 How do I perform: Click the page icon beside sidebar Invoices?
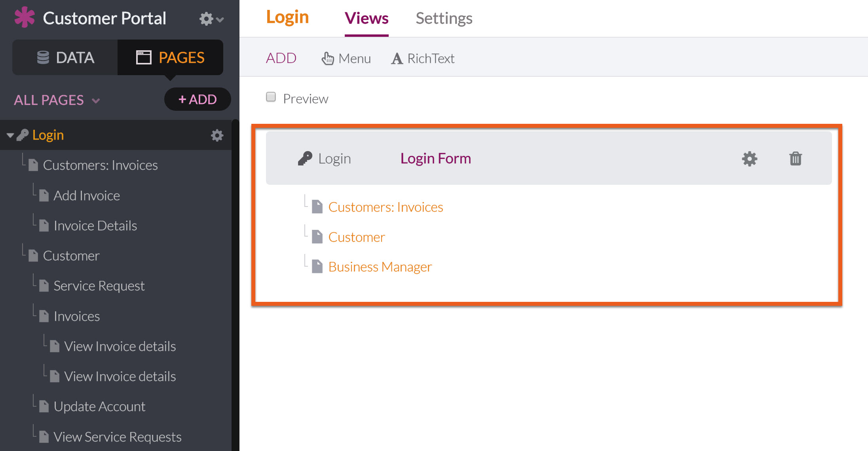pos(44,316)
